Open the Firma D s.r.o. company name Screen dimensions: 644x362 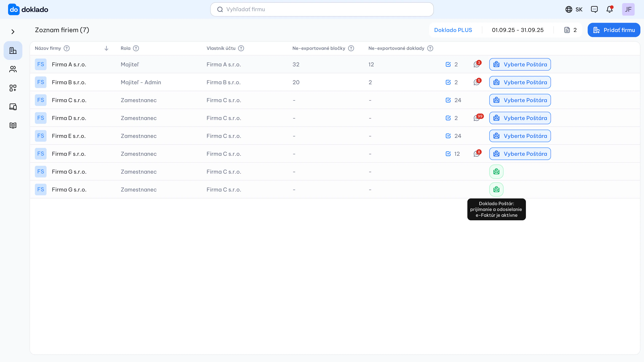click(69, 118)
